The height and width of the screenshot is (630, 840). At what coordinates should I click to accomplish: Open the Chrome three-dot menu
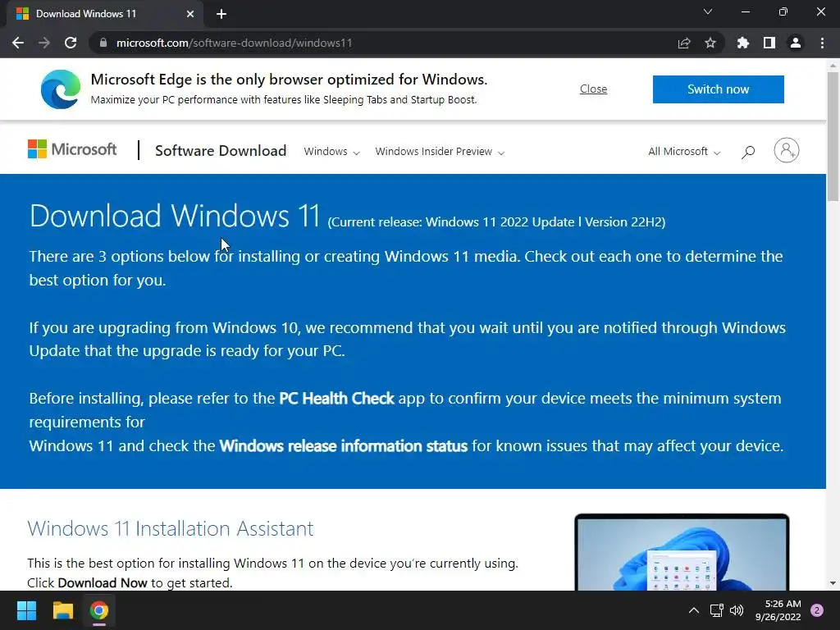point(822,43)
